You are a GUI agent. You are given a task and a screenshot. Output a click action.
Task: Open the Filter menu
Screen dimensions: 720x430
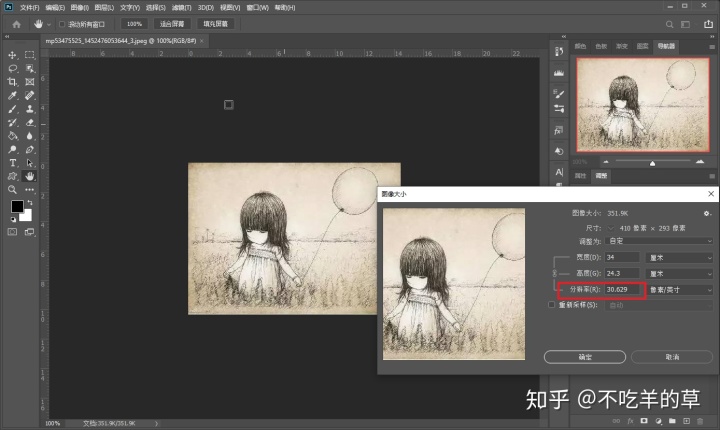click(181, 7)
